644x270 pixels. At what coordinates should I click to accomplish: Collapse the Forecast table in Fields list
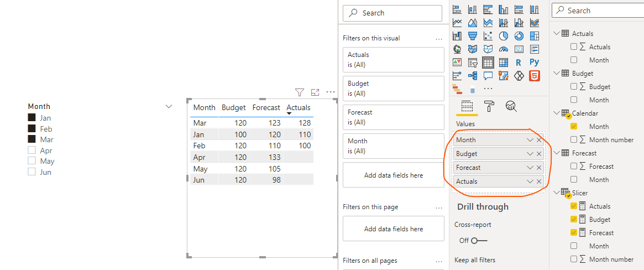pos(557,153)
